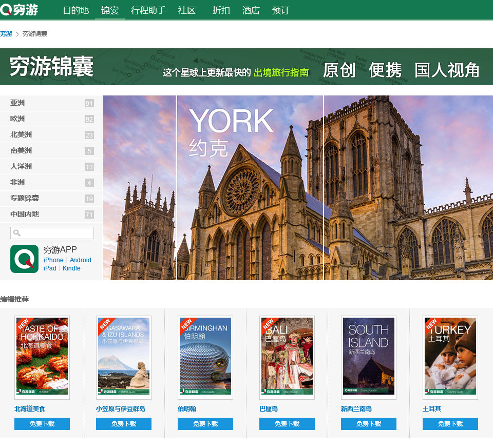Open the 折扣 navigation item
The width and height of the screenshot is (493, 448).
(221, 10)
